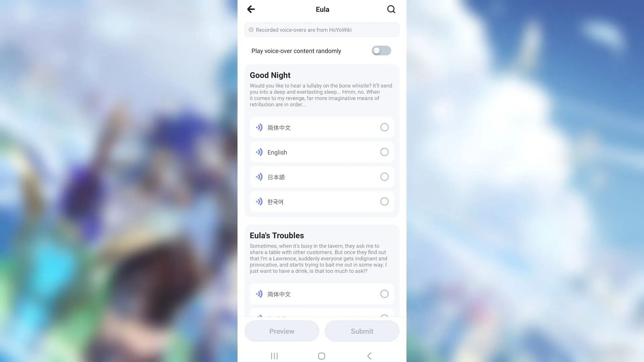The width and height of the screenshot is (644, 362).
Task: Click the search icon at top right
Action: pyautogui.click(x=390, y=9)
